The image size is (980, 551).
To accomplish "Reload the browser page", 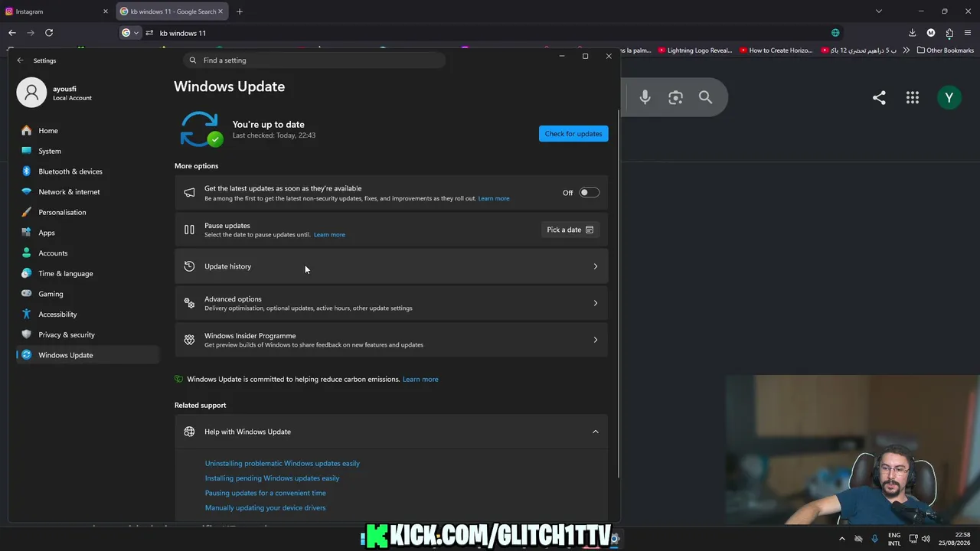I will tap(49, 33).
